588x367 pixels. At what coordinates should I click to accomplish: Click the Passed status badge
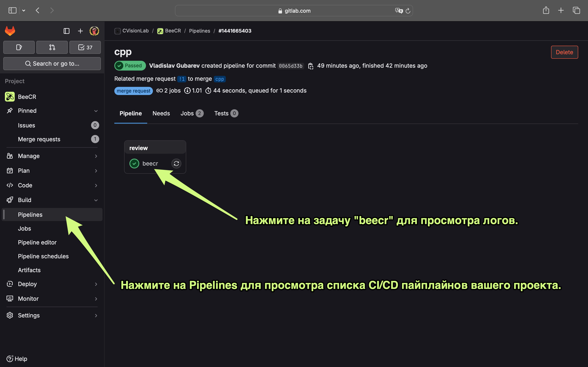(x=130, y=65)
